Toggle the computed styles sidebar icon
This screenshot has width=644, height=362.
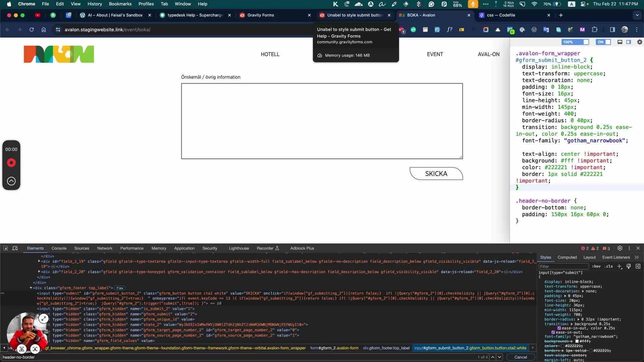click(638, 266)
